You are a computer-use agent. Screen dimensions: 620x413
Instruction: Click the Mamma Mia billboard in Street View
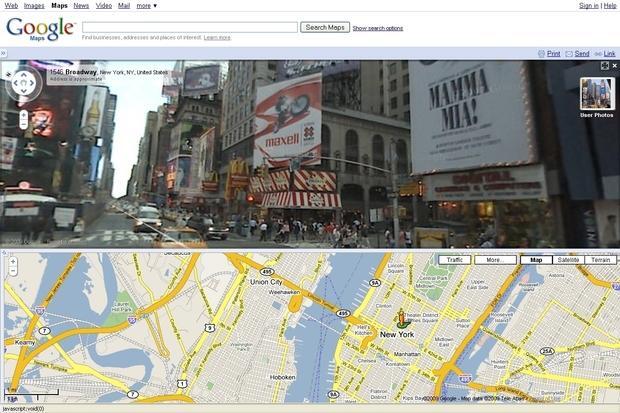click(471, 117)
